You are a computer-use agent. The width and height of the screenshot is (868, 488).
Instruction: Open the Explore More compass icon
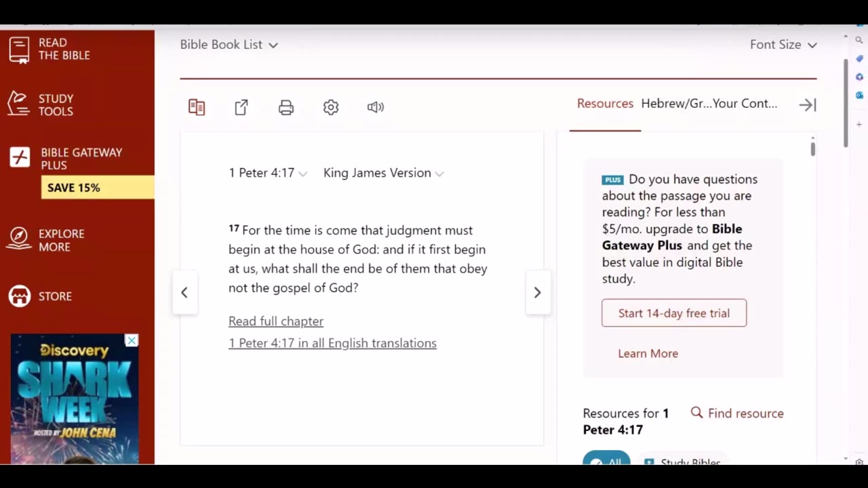pyautogui.click(x=20, y=239)
